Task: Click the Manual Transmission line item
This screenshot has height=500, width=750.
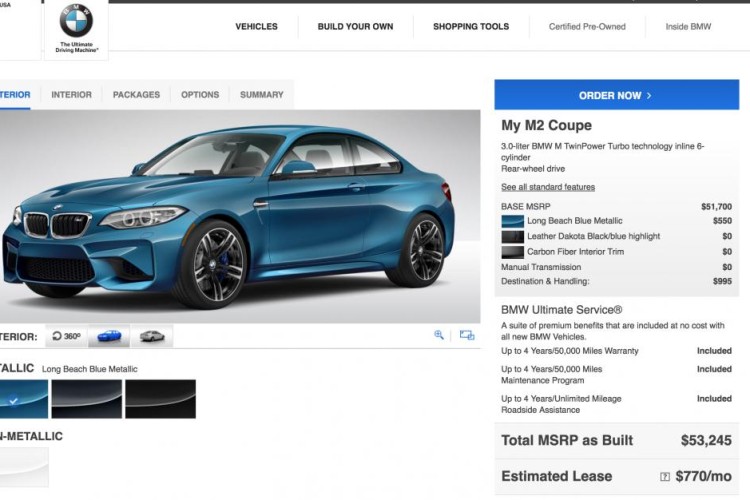Action: point(617,267)
